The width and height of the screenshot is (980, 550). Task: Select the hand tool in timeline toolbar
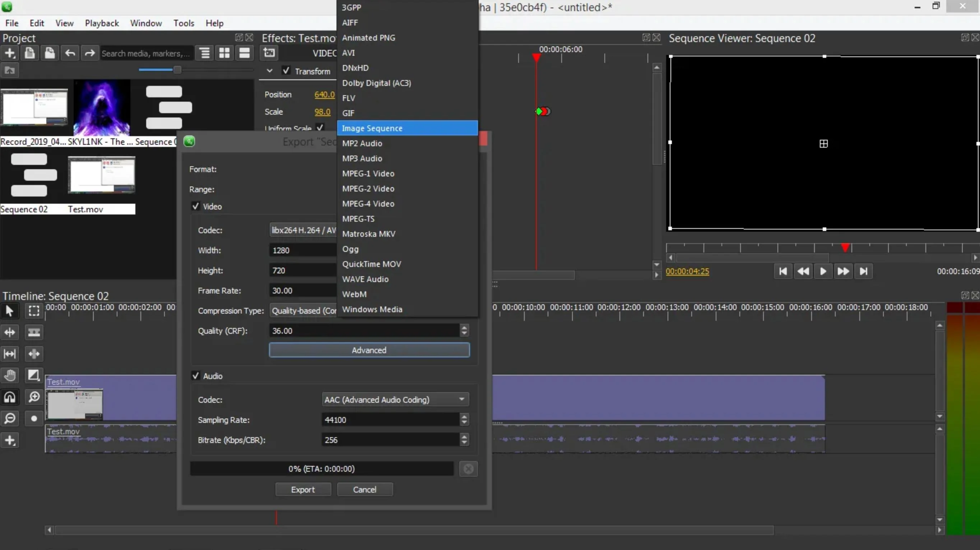point(9,375)
